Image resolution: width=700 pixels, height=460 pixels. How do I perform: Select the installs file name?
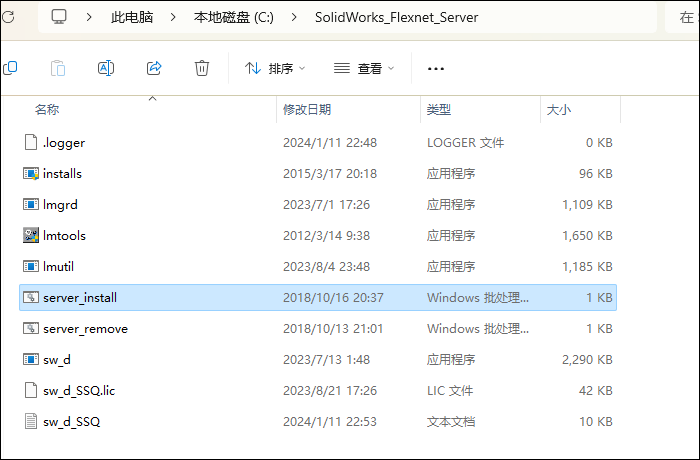[x=62, y=173]
